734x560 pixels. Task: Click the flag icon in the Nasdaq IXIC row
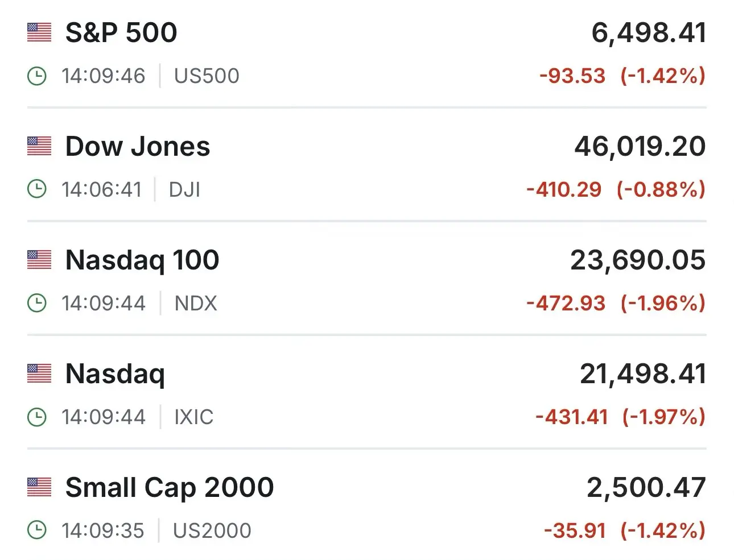pos(39,374)
